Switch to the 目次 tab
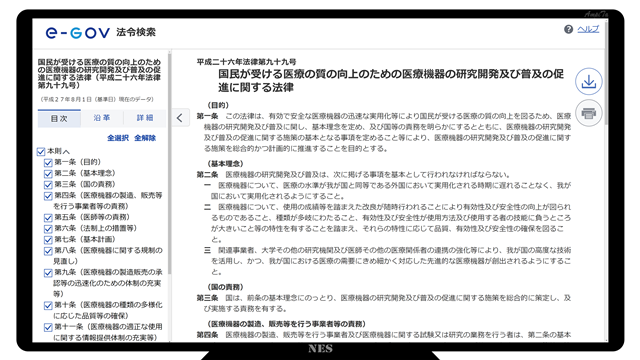Image resolution: width=640 pixels, height=360 pixels. 59,118
